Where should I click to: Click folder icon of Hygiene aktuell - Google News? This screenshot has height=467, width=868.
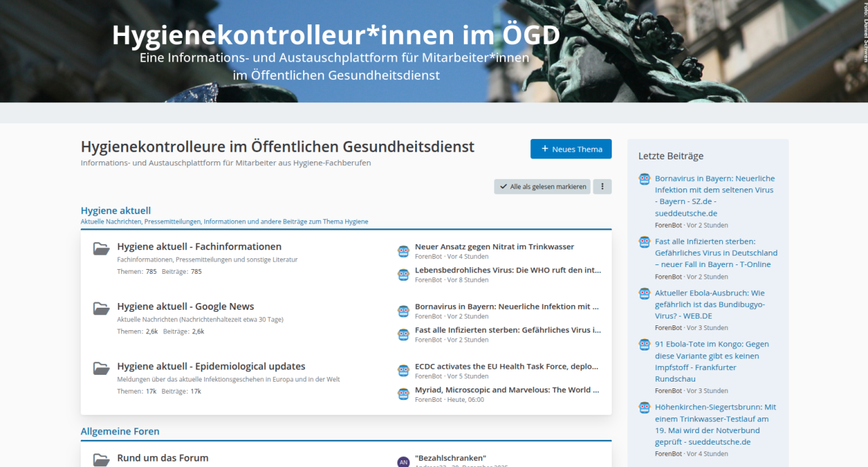pos(101,308)
